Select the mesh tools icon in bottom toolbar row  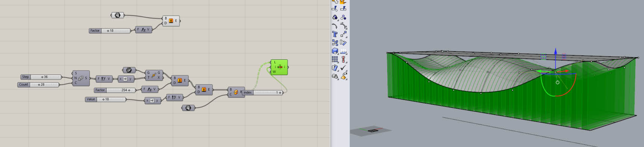[x=335, y=76]
